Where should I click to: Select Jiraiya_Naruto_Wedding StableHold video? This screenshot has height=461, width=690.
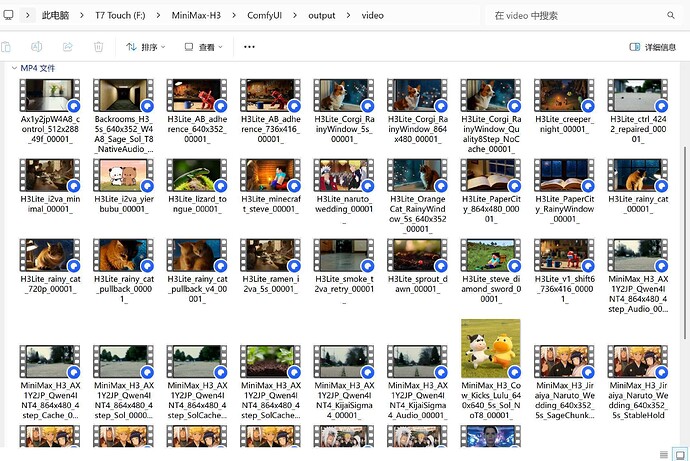pos(638,382)
